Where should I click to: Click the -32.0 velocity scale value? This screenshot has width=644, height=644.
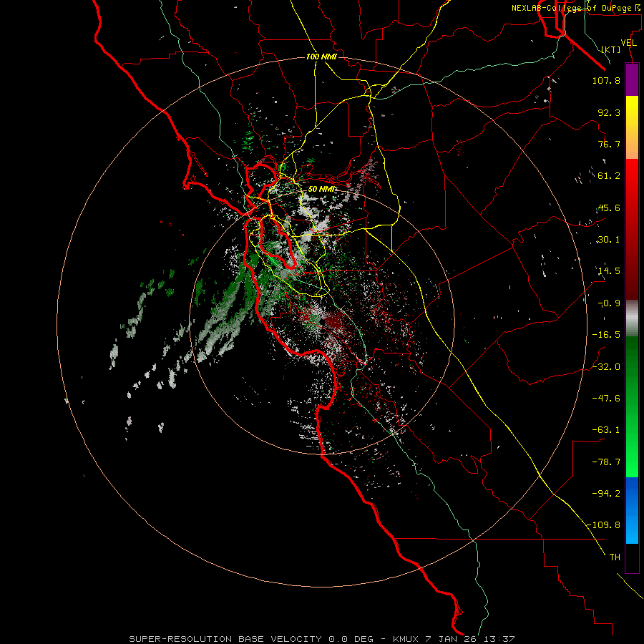(x=606, y=367)
